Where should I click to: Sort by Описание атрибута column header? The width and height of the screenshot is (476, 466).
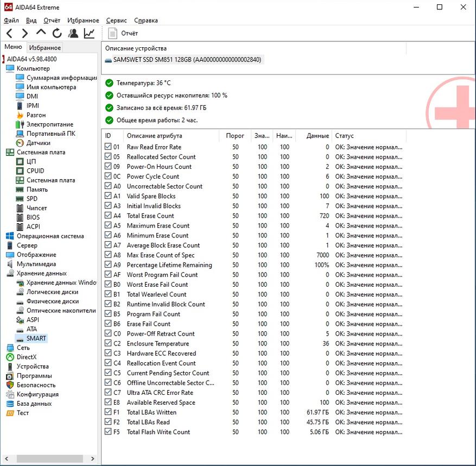click(171, 135)
